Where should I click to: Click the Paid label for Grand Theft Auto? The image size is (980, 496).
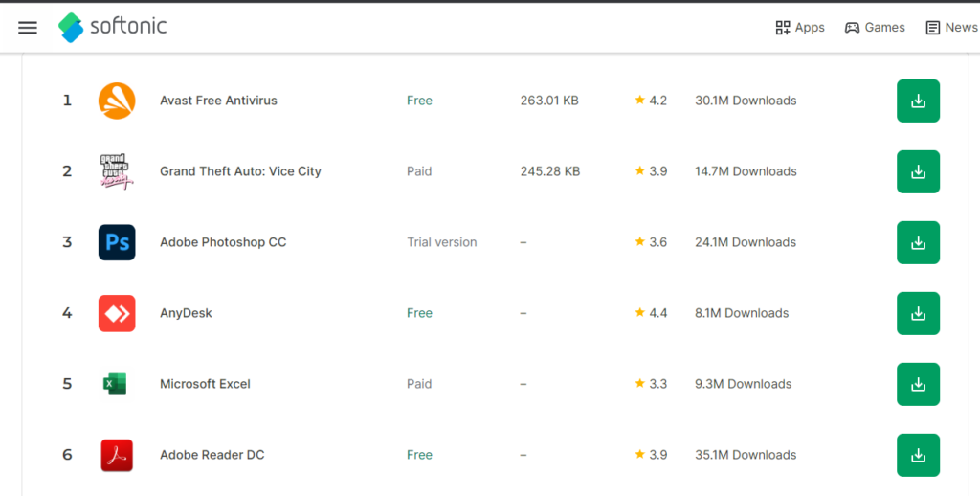pos(419,171)
